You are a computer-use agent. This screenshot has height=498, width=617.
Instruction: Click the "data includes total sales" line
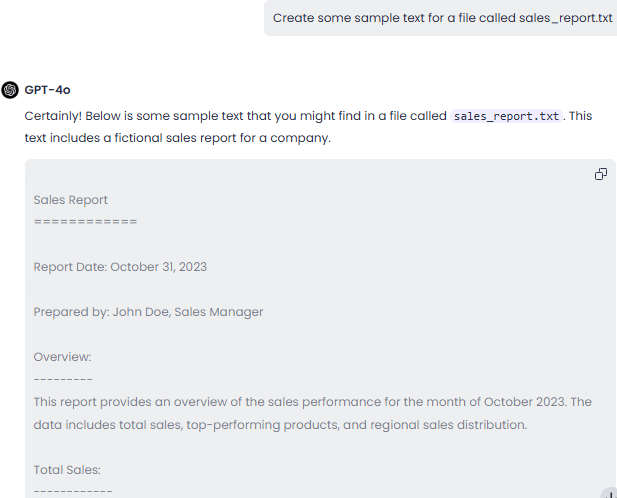(280, 425)
